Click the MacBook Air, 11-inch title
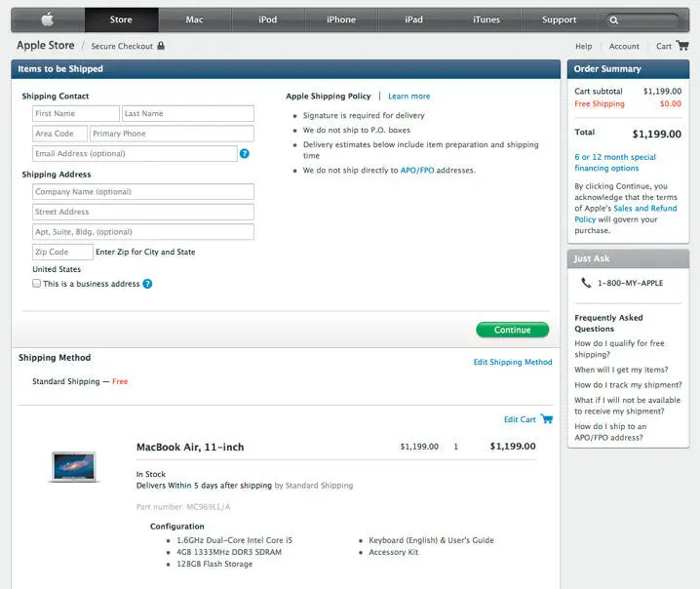 coord(190,447)
